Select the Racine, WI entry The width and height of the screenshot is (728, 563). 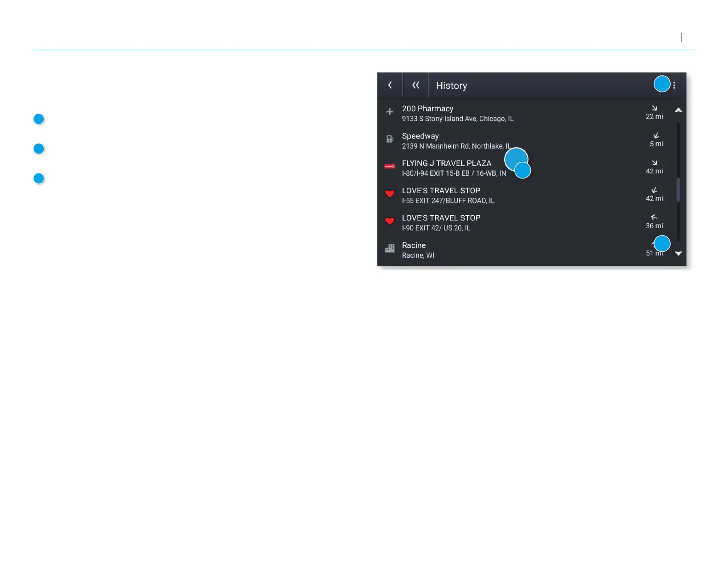pos(524,250)
